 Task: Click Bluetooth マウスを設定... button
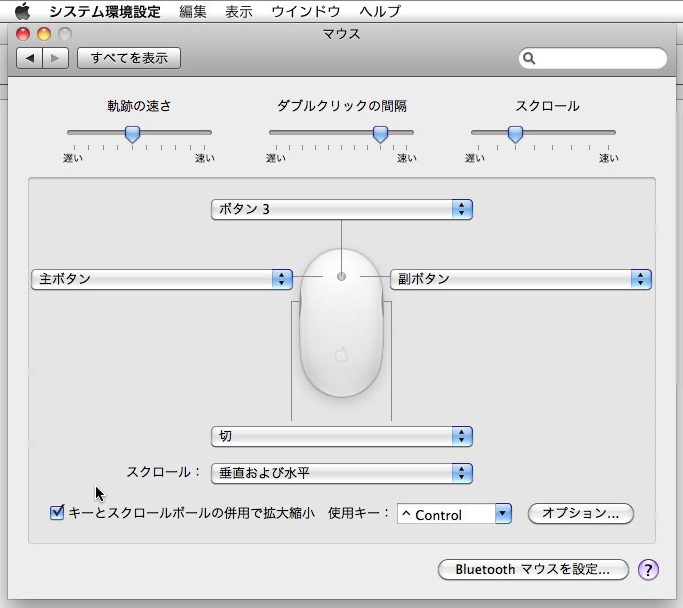[533, 569]
